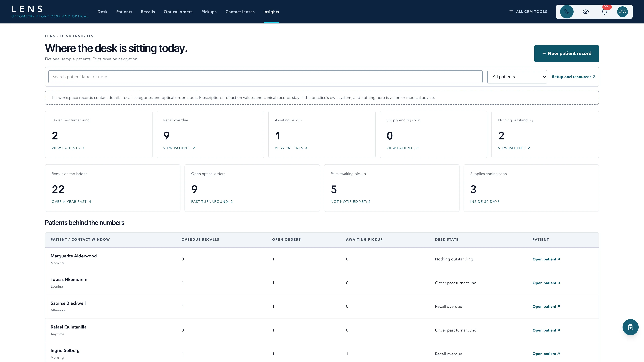This screenshot has height=362, width=644.
Task: Click 'PAST TURNAROUND: 2' text
Action: [x=212, y=202]
